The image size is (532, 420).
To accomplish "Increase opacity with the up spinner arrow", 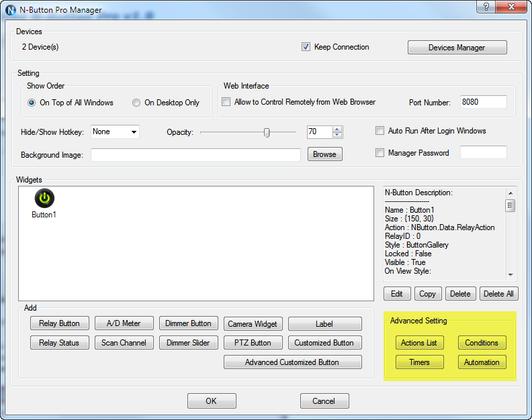I will click(337, 129).
